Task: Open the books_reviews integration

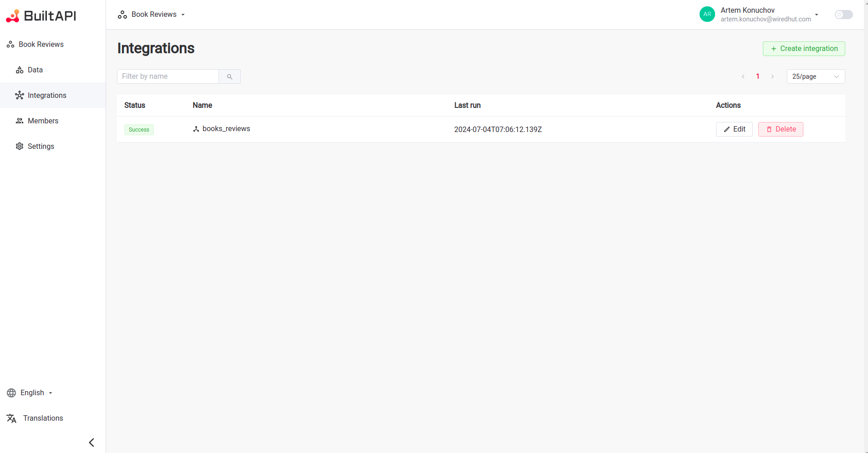Action: coord(226,129)
